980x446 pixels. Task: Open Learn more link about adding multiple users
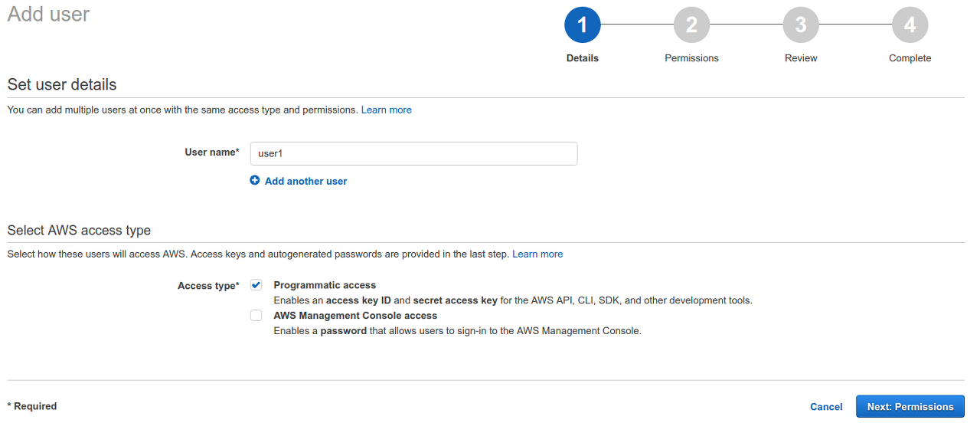click(x=387, y=110)
